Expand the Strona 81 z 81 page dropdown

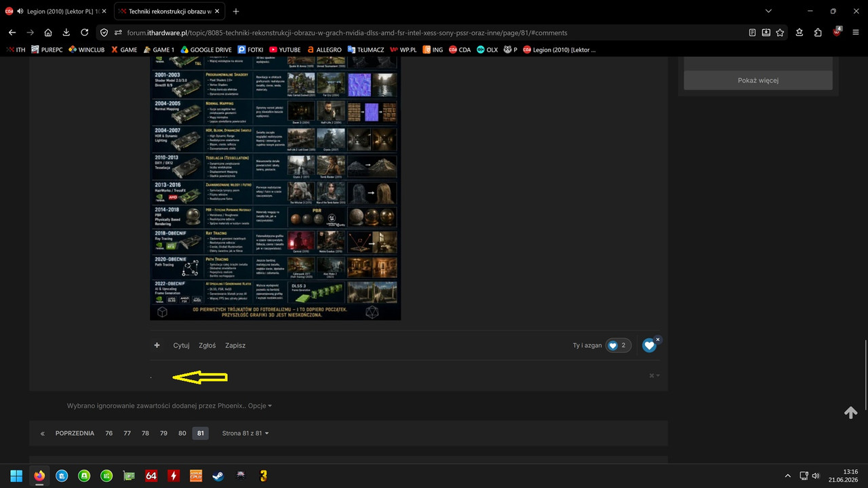pyautogui.click(x=245, y=433)
